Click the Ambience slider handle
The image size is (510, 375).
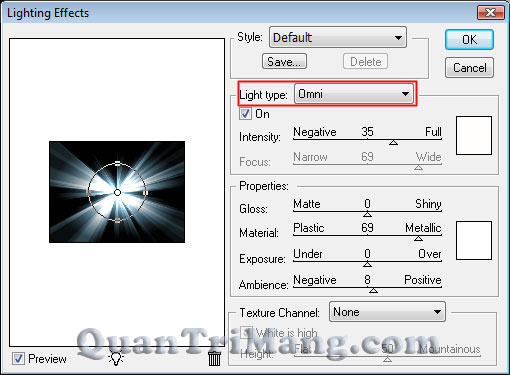373,290
